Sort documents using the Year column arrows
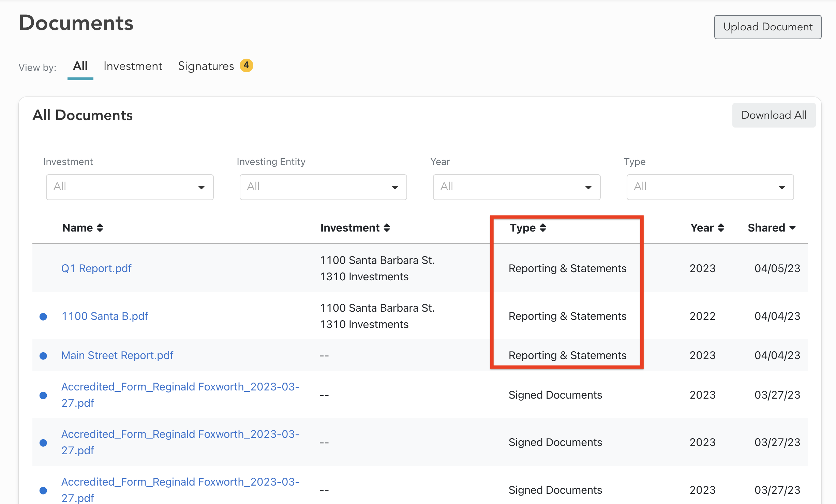 tap(721, 227)
